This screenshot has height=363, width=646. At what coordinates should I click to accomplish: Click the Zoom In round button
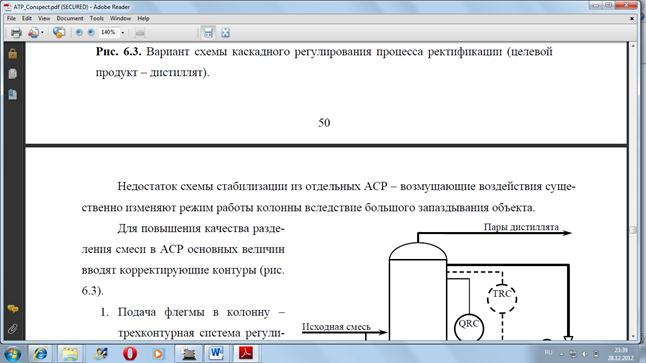click(x=91, y=33)
